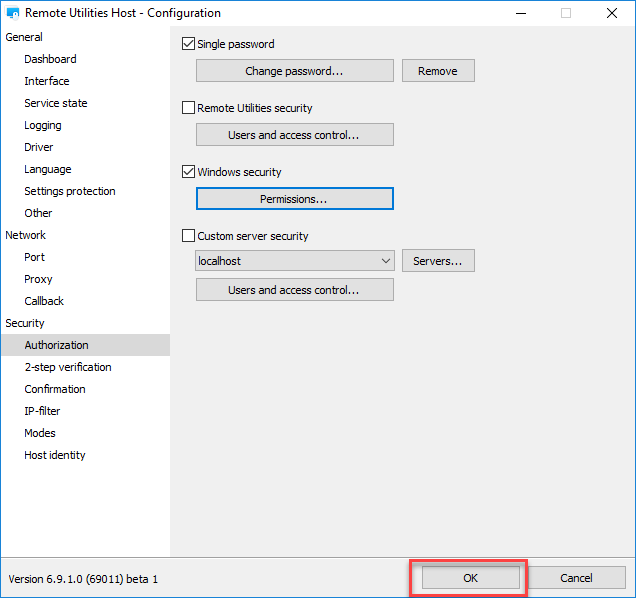Open Host identity settings
Screen dimensions: 636x598
55,455
